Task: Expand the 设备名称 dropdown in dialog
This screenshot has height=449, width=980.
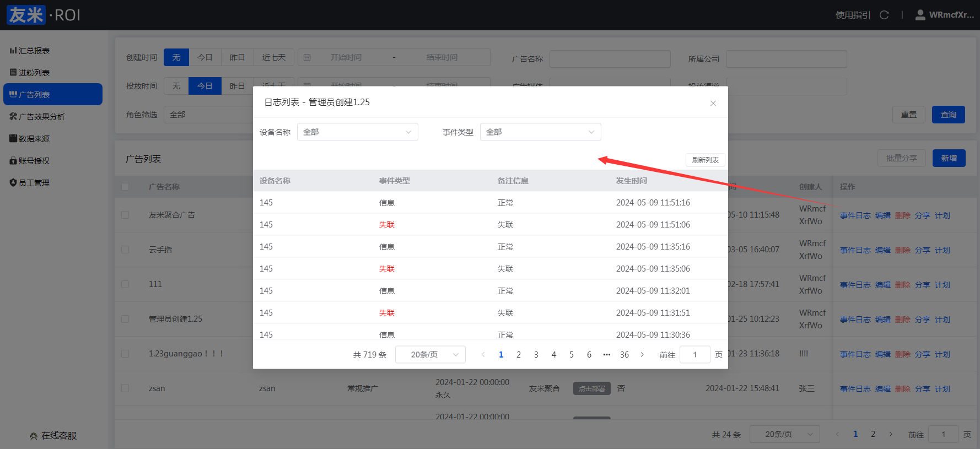Action: (x=357, y=132)
